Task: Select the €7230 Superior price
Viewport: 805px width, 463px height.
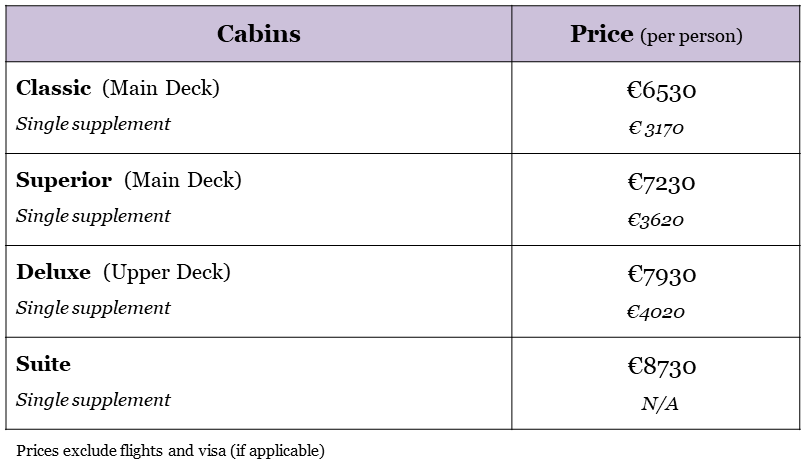Action: pyautogui.click(x=661, y=183)
